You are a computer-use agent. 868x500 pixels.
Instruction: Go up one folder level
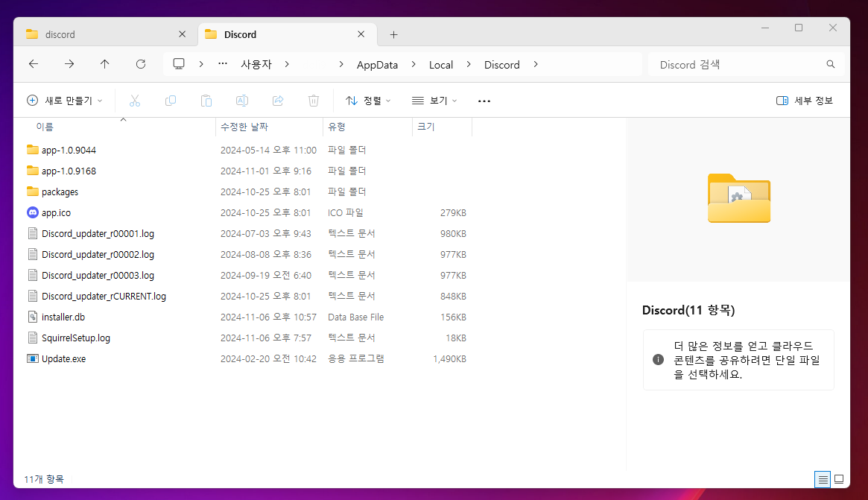pos(104,64)
